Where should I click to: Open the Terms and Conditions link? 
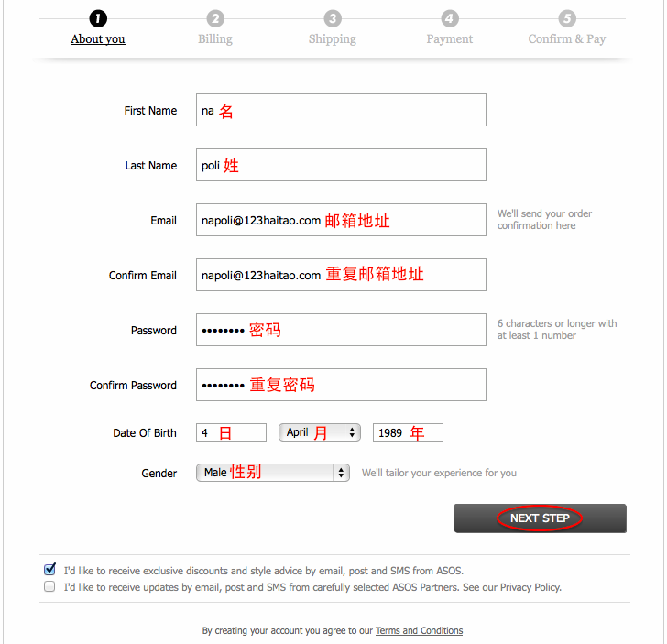[x=419, y=630]
